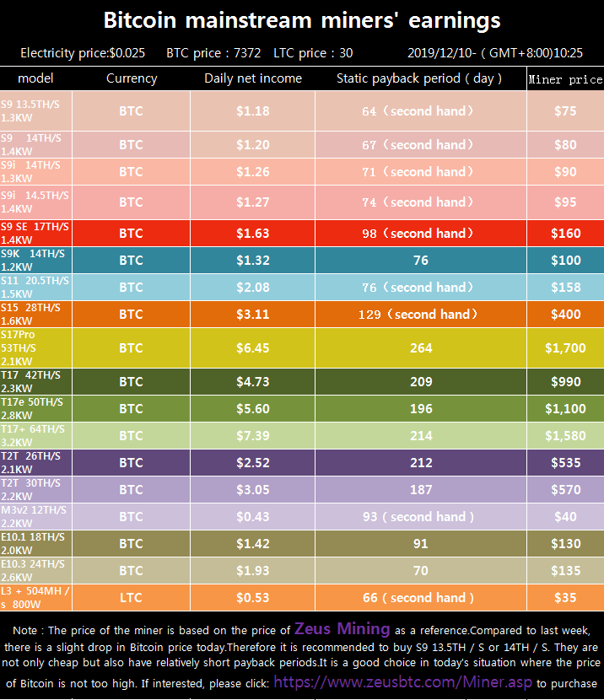
Task: Click the 'Bitcoin mainstream miners' earnings' title
Action: click(301, 20)
